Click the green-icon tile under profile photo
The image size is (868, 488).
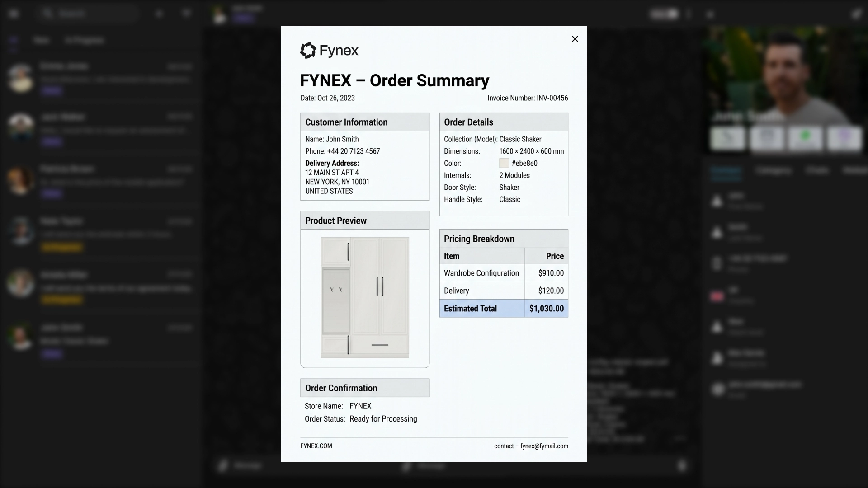click(805, 138)
